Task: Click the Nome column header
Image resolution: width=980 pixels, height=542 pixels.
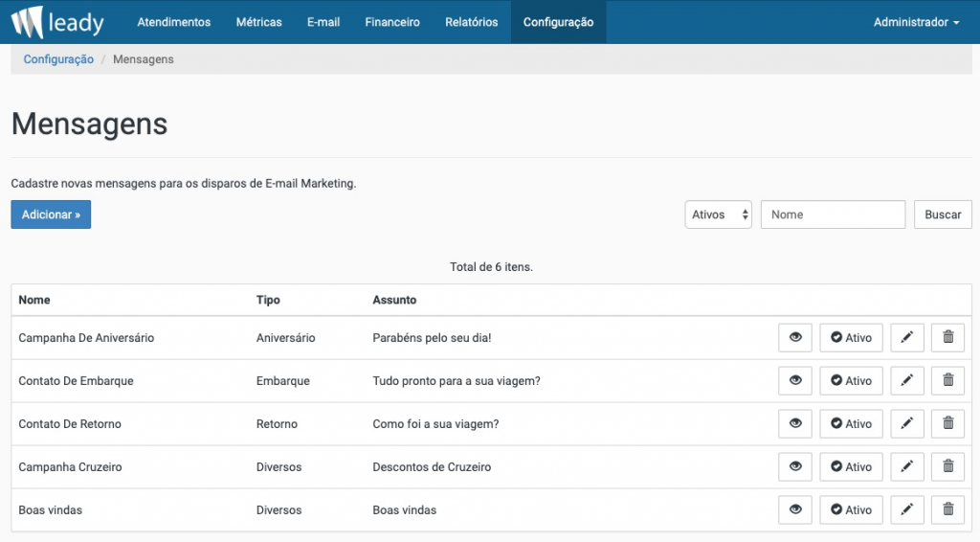Action: click(34, 300)
